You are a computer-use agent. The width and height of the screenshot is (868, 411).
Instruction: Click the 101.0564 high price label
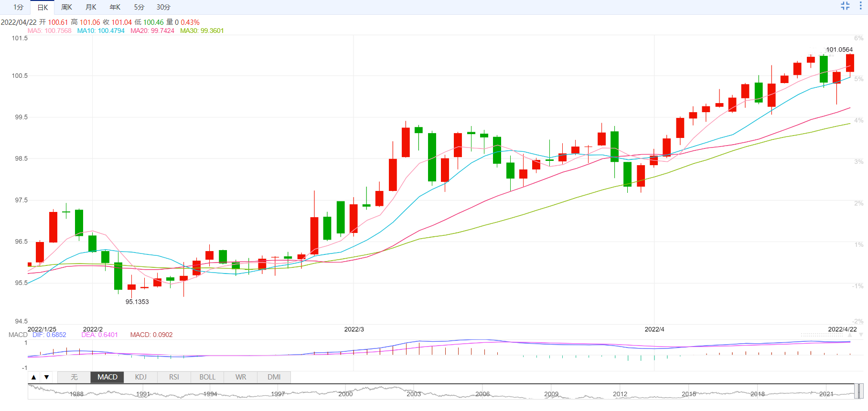839,50
